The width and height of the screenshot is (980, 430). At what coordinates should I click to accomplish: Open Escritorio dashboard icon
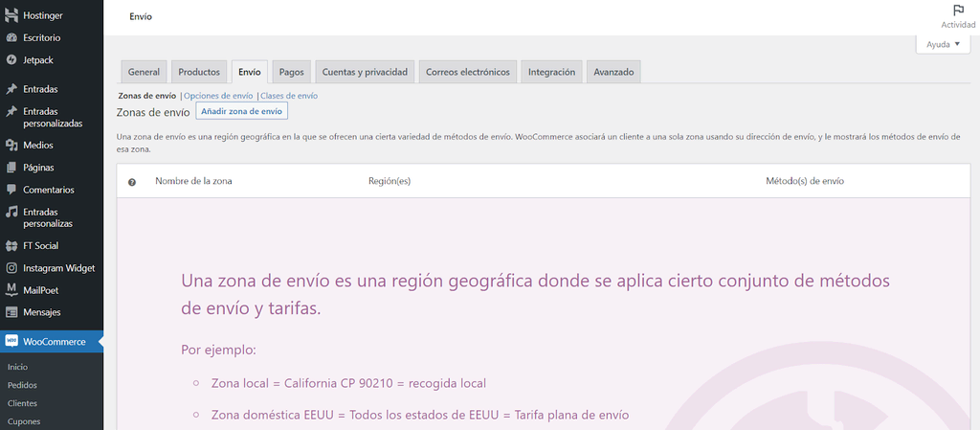[x=11, y=38]
